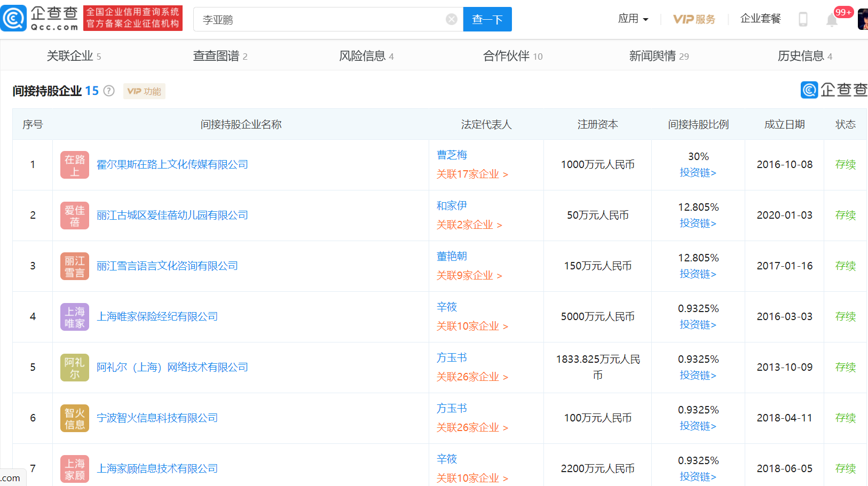Viewport: 868px width, 486px height.
Task: Click the Qcc.com logo icon
Action: (x=14, y=19)
